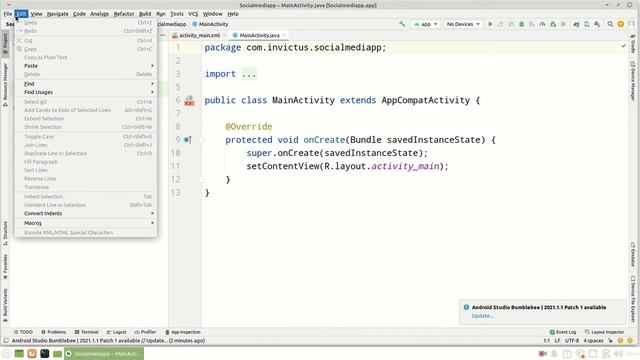Click the override gutter icon on line 9
The height and width of the screenshot is (360, 640).
188,140
